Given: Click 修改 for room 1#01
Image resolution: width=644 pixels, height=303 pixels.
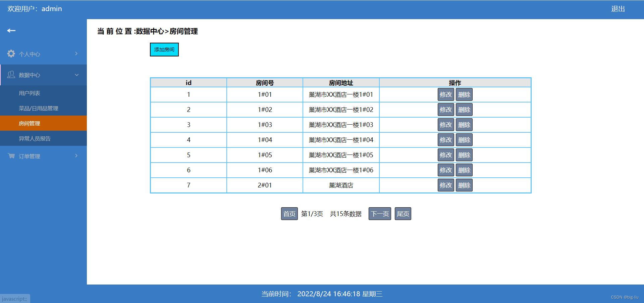Looking at the screenshot, I should (x=446, y=94).
